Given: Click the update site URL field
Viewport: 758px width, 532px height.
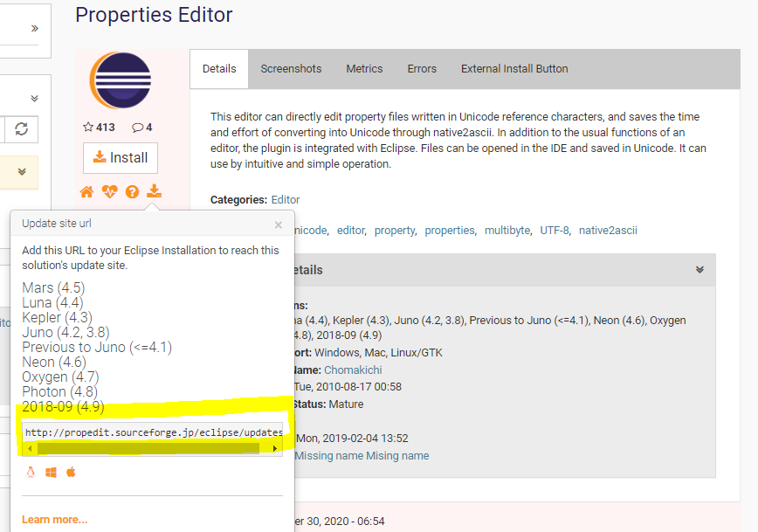Looking at the screenshot, I should pyautogui.click(x=152, y=432).
